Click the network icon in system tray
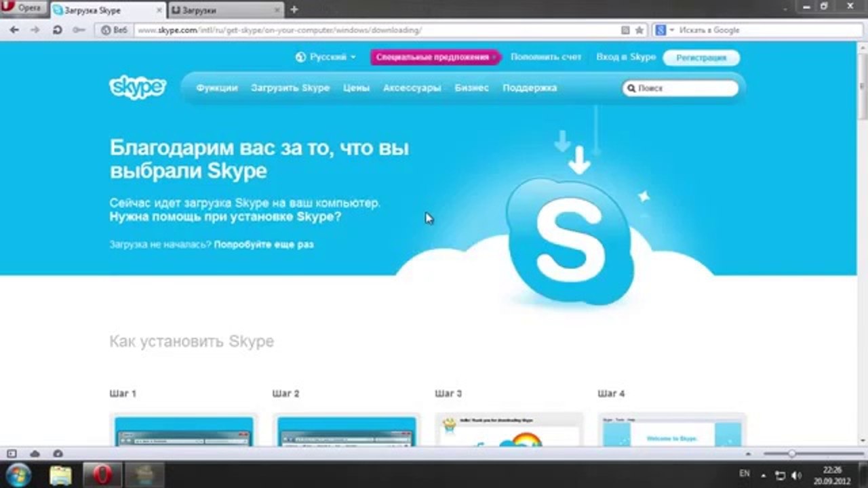This screenshot has height=488, width=868. tap(781, 475)
